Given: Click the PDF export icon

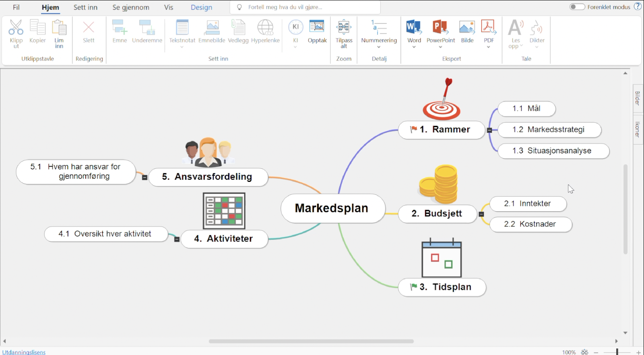Looking at the screenshot, I should [489, 28].
